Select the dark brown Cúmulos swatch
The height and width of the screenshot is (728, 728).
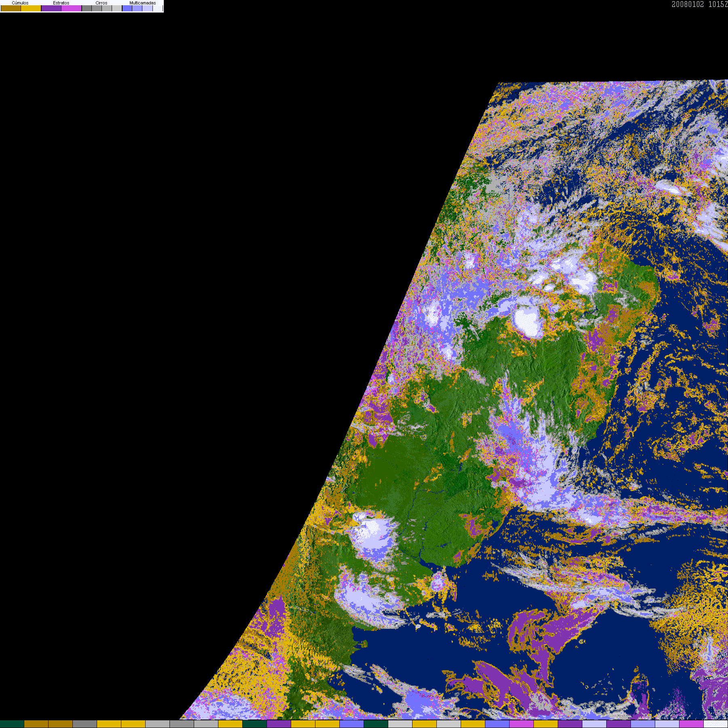coord(11,8)
